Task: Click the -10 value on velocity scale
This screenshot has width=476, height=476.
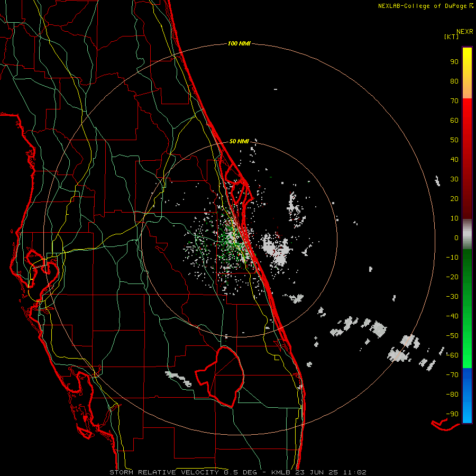Action: [x=452, y=258]
